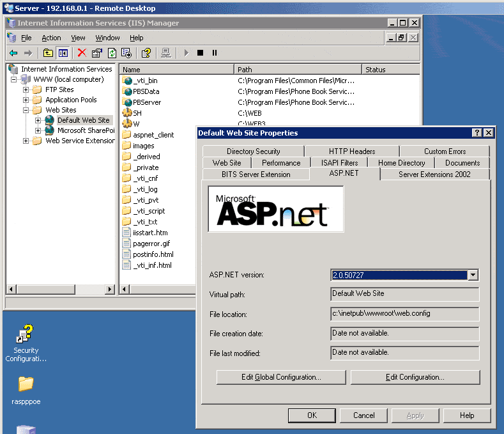The height and width of the screenshot is (434, 504).
Task: Collapse the WWW (local computer) node
Action: (x=13, y=79)
